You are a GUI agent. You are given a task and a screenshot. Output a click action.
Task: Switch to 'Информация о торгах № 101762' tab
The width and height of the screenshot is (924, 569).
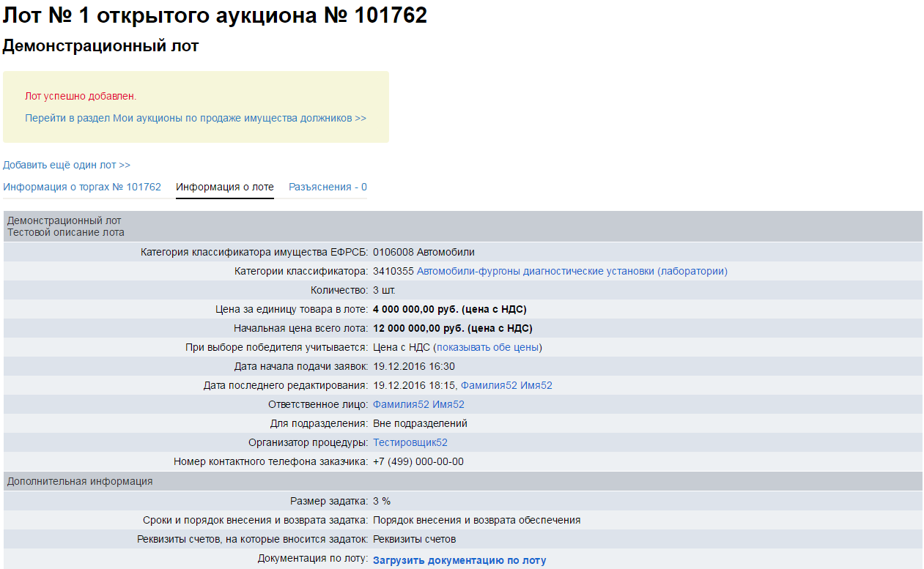[x=82, y=187]
